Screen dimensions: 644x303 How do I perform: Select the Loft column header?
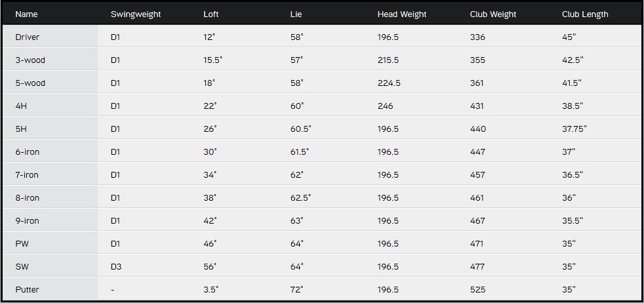pos(211,14)
